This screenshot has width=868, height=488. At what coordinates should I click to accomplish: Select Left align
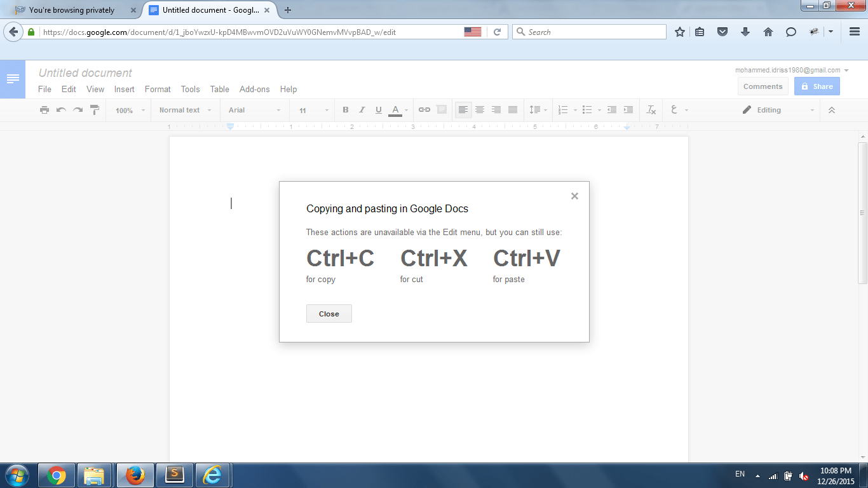tap(463, 110)
